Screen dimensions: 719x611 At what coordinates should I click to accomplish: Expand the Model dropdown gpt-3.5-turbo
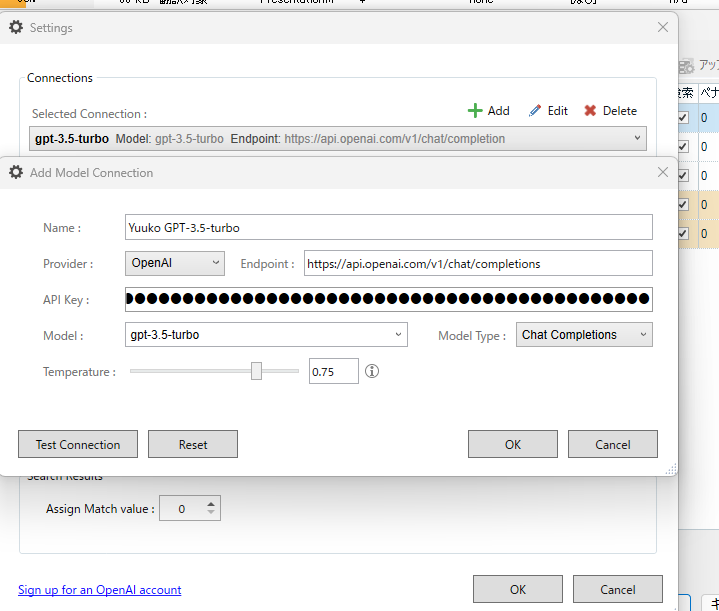266,334
